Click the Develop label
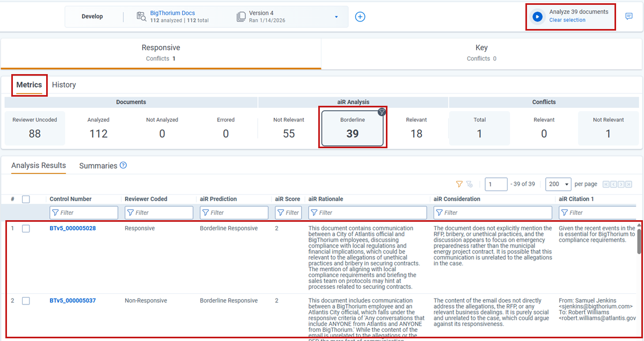Screen dimensions: 644x341 click(x=92, y=17)
